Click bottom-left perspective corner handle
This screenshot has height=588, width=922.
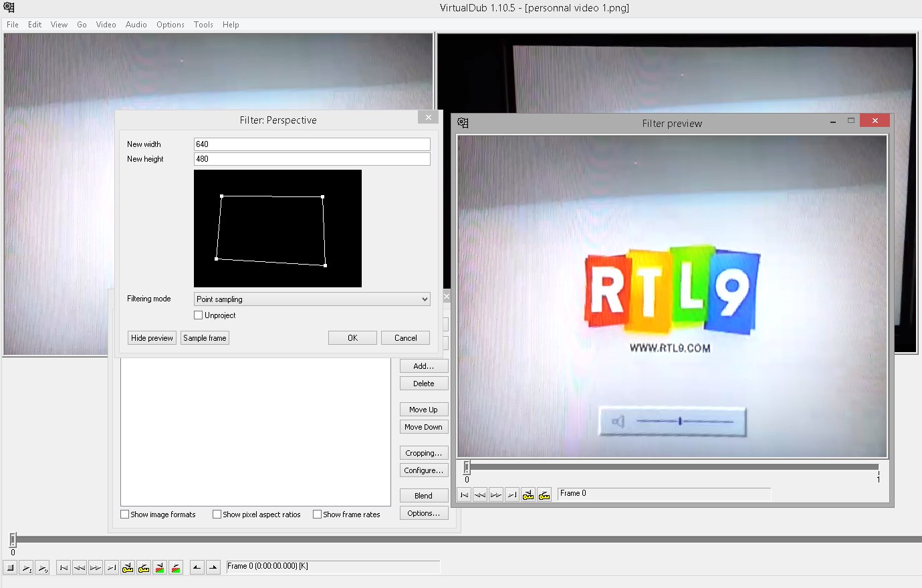pyautogui.click(x=216, y=259)
